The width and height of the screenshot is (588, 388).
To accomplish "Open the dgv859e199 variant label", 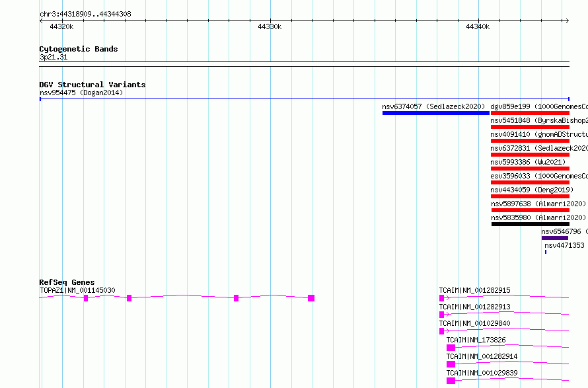I will pos(539,106).
